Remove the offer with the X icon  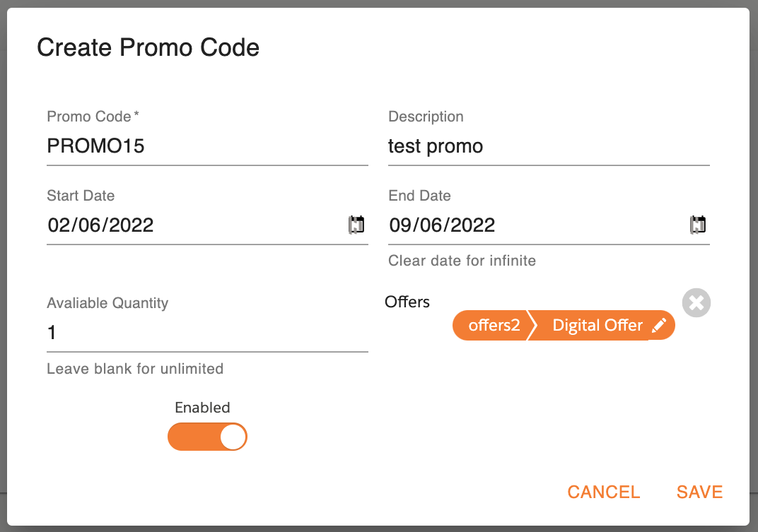(696, 303)
